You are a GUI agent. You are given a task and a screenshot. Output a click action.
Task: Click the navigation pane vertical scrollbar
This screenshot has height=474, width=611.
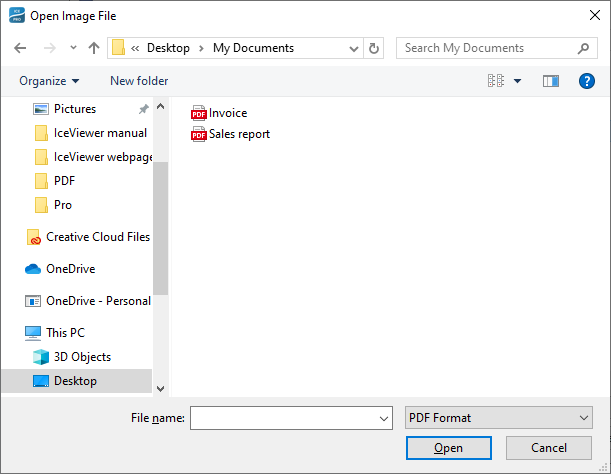pos(160,230)
